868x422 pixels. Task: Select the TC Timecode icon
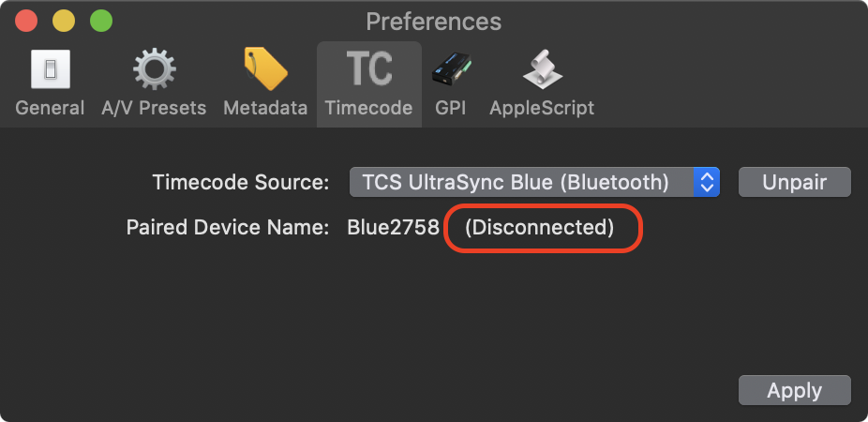(x=369, y=68)
